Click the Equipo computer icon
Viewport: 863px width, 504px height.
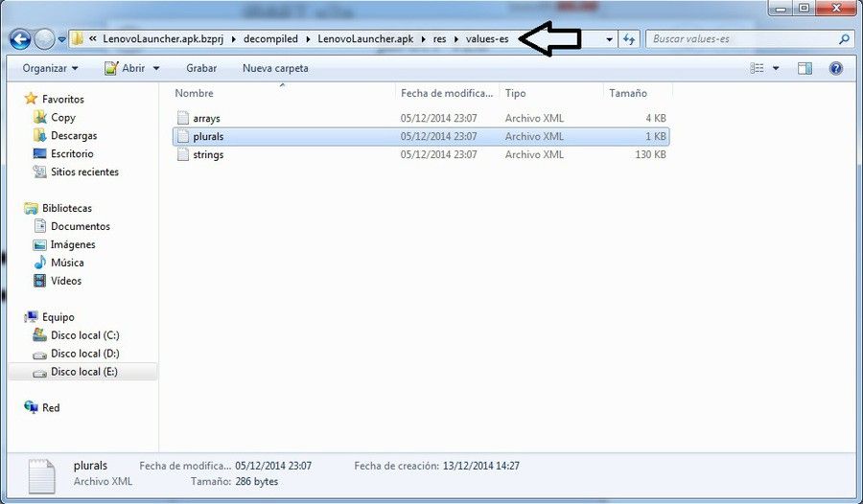click(31, 317)
